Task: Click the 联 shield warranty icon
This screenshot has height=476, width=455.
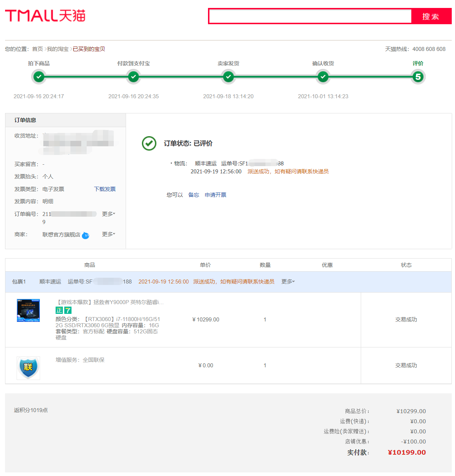Action: click(x=28, y=368)
